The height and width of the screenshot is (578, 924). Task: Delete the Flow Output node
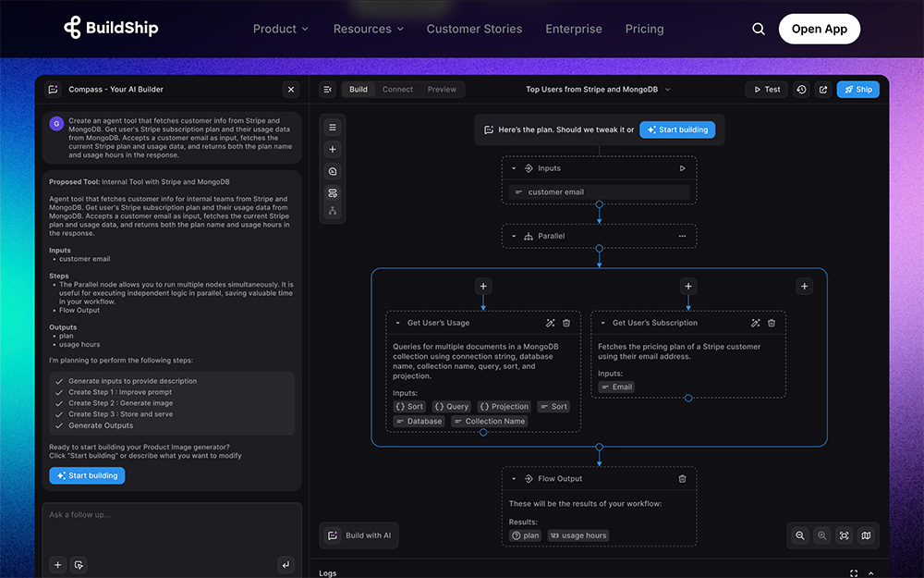click(683, 479)
